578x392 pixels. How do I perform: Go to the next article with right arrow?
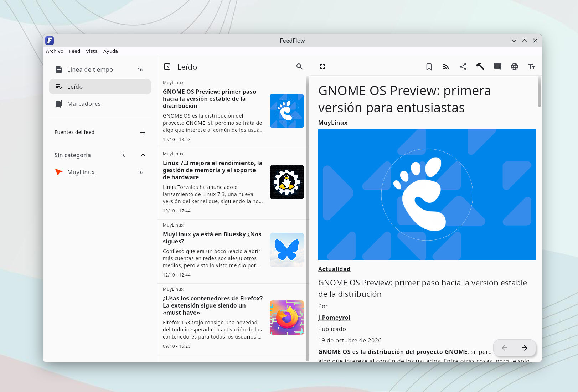click(525, 348)
